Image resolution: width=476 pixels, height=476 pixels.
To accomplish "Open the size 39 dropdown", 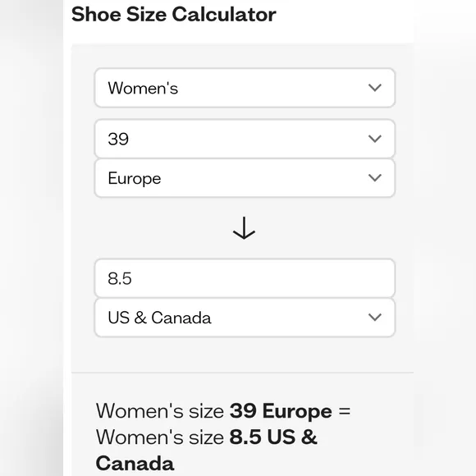I will click(245, 139).
